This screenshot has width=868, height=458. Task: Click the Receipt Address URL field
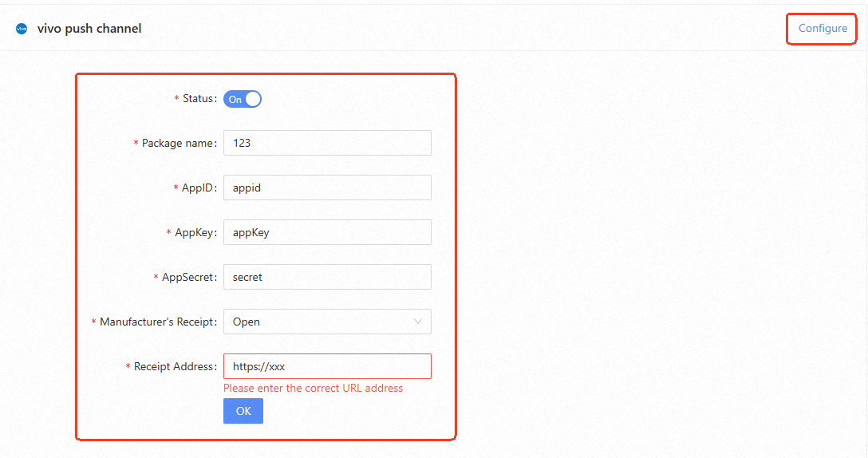pos(327,366)
